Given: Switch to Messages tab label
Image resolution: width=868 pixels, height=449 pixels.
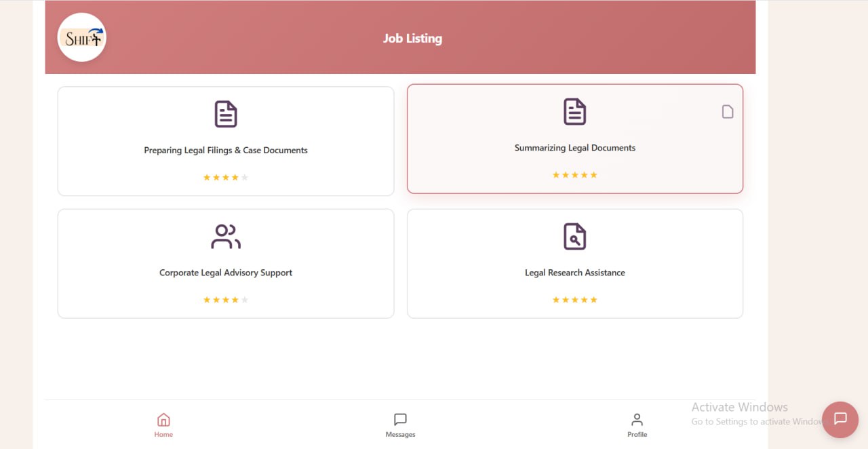Looking at the screenshot, I should (400, 435).
